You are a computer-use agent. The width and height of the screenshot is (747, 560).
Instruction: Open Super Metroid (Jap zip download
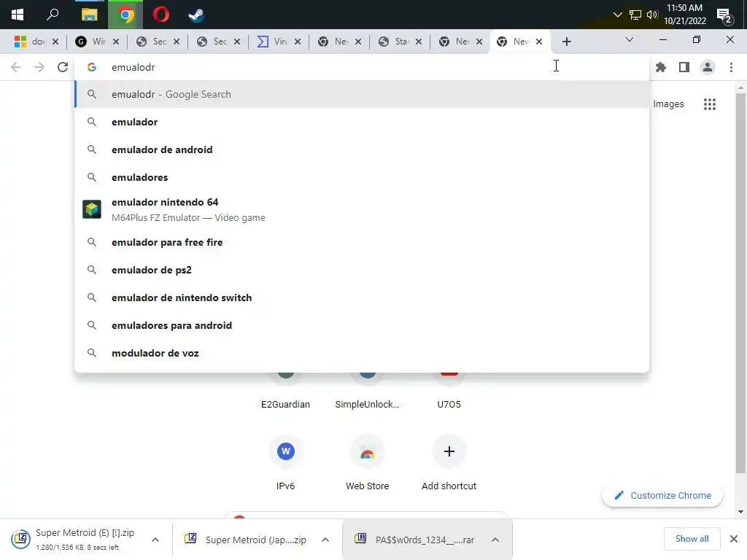pyautogui.click(x=247, y=540)
